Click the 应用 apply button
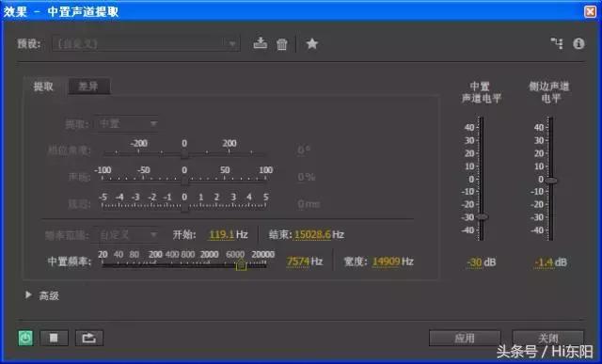Screen dimensions: 602x364 click(x=465, y=339)
